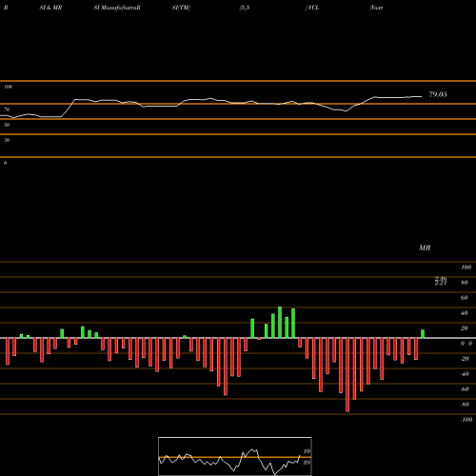Click the 0 label on RSI axis
This screenshot has height=476, width=476.
(x=5, y=163)
